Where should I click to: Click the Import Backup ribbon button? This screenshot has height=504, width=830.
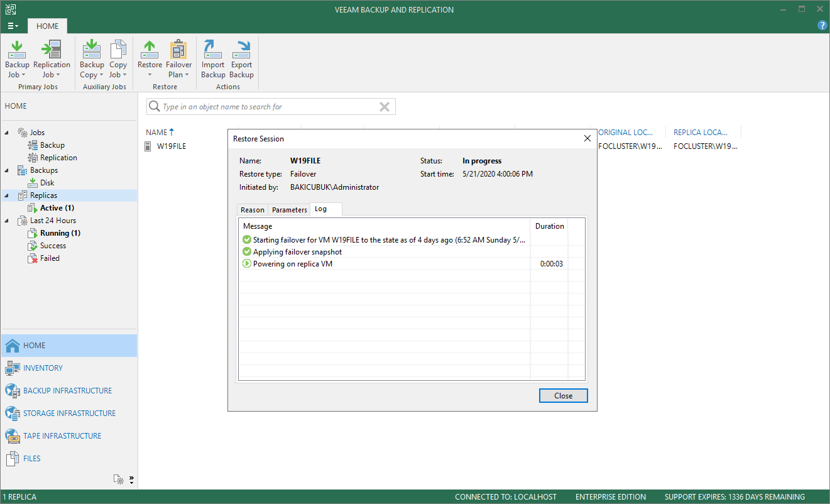pos(213,60)
